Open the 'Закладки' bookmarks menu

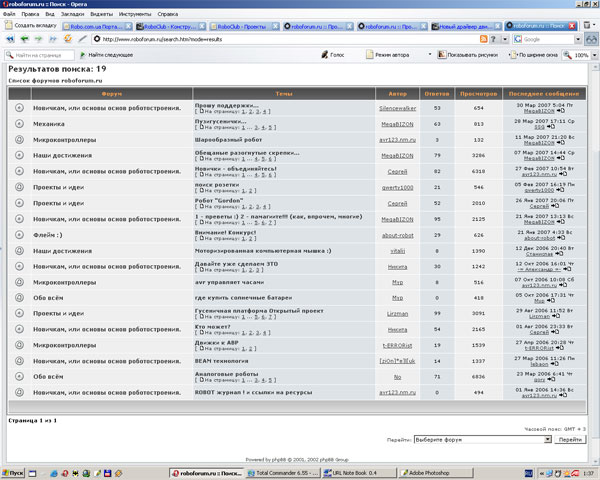point(73,15)
